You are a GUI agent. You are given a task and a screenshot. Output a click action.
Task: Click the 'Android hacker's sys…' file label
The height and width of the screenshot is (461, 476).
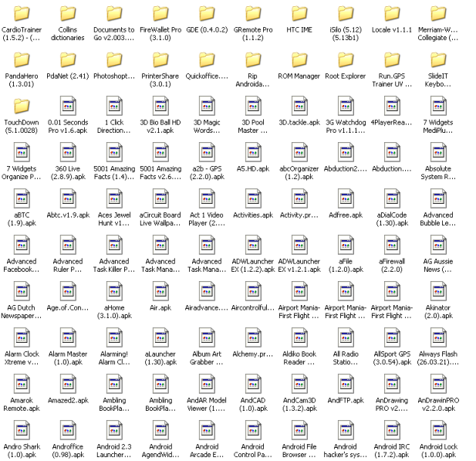[x=346, y=450]
